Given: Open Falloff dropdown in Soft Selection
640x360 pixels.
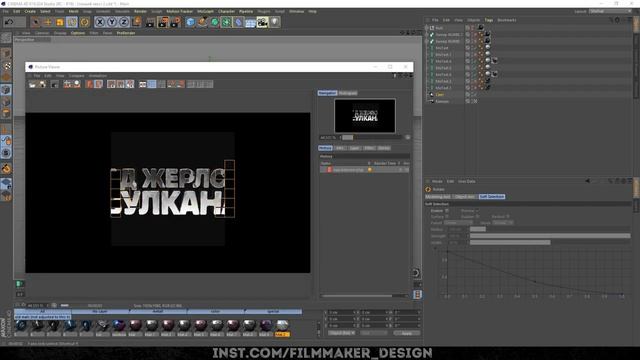Looking at the screenshot, I should pyautogui.click(x=458, y=223).
